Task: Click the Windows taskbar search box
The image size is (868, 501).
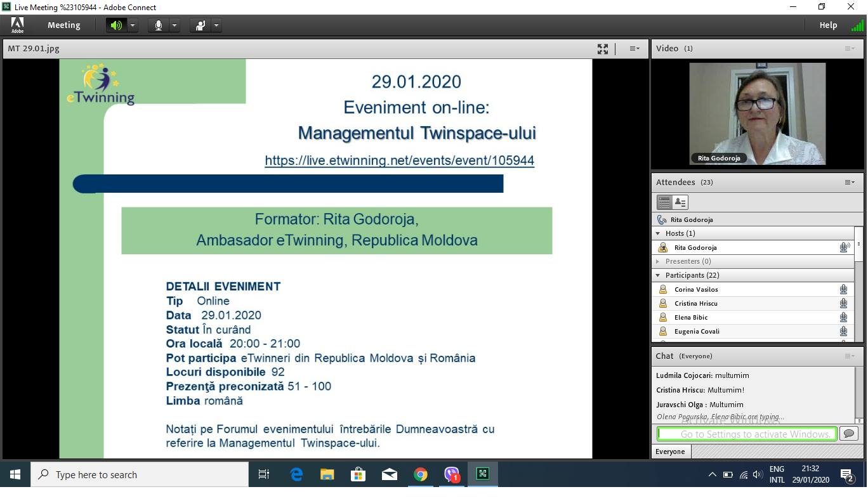Action: click(x=140, y=474)
